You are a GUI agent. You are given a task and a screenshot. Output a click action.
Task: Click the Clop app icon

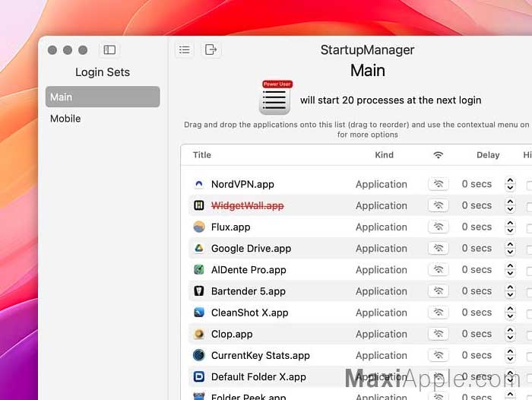(199, 334)
